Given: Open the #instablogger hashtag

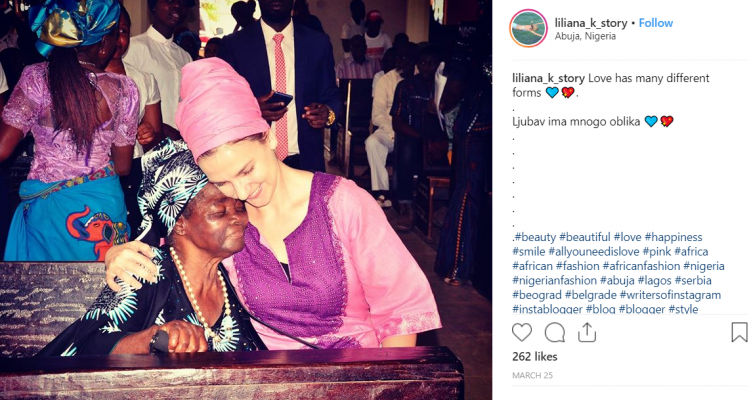Looking at the screenshot, I should pyautogui.click(x=547, y=309).
